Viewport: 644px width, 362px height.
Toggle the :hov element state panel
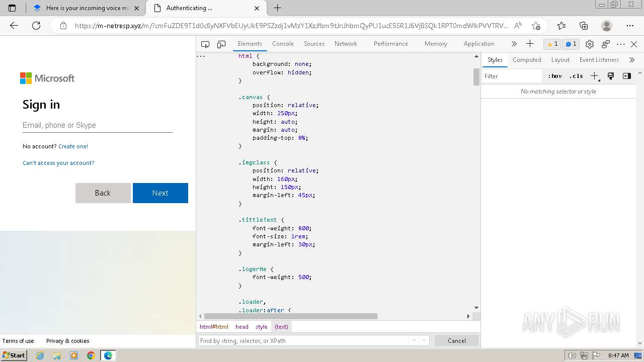pos(555,76)
